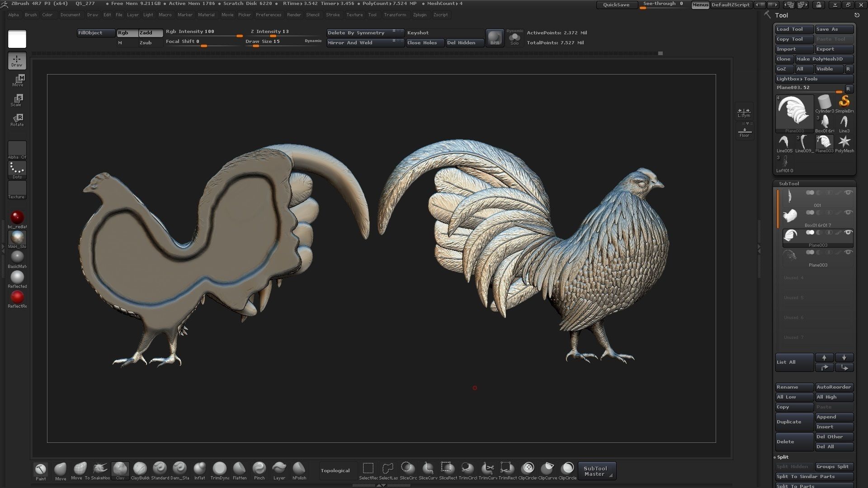868x488 pixels.
Task: Select the SliceCurve brush
Action: tap(428, 471)
